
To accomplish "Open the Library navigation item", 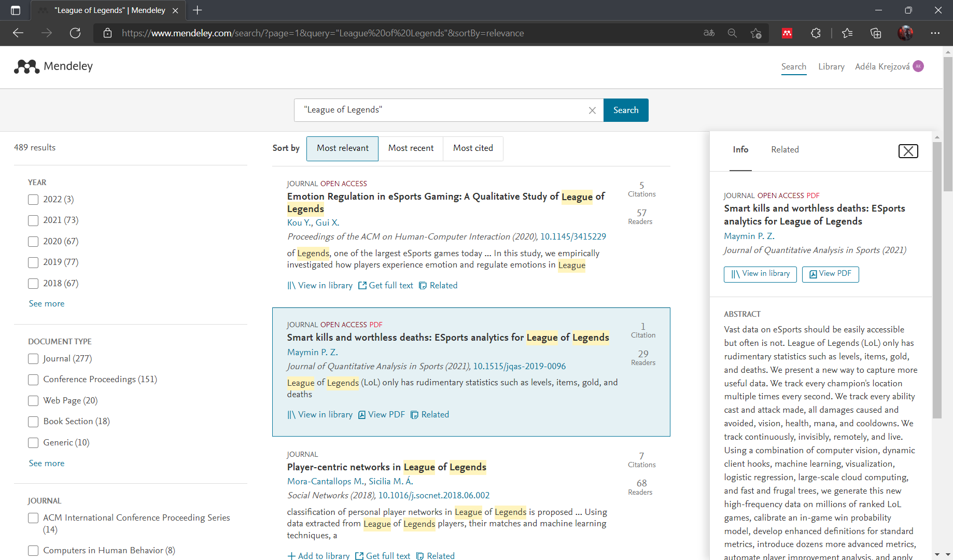I will 831,66.
